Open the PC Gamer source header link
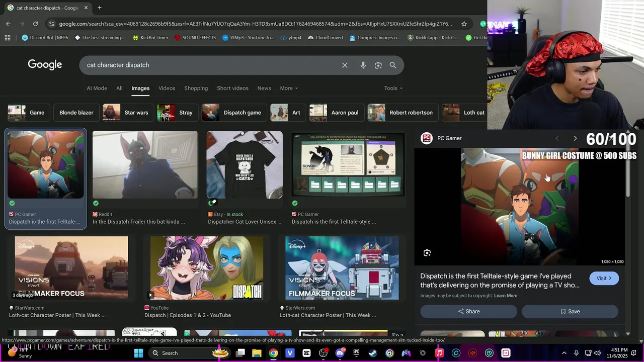Image resolution: width=644 pixels, height=362 pixels. 441,138
